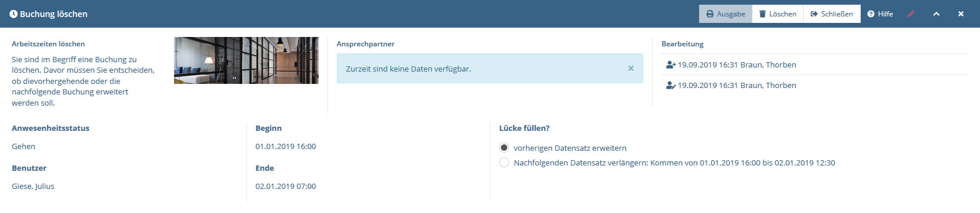Click the Schließen button label
This screenshot has width=980, height=213.
[x=837, y=13]
